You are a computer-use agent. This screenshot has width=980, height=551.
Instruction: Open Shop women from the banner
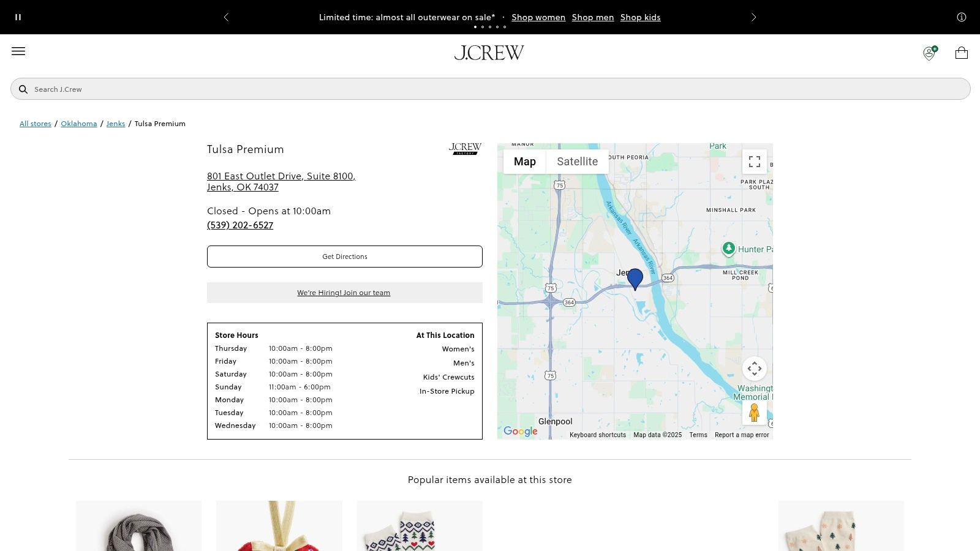pos(538,17)
